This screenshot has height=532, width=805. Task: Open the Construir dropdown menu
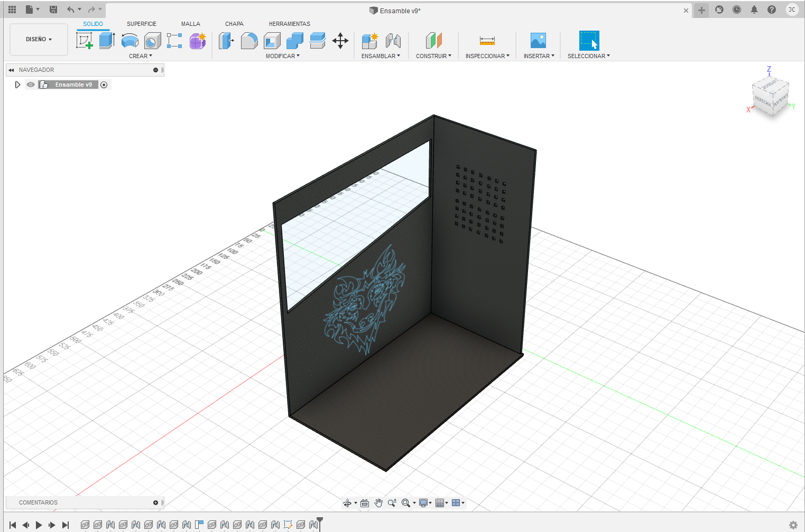[434, 56]
